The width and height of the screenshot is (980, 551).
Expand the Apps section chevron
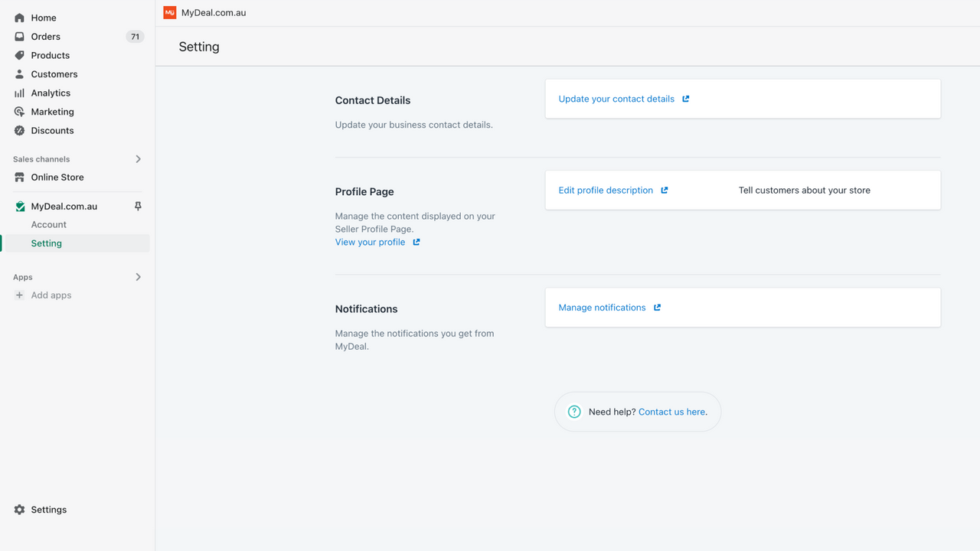138,277
